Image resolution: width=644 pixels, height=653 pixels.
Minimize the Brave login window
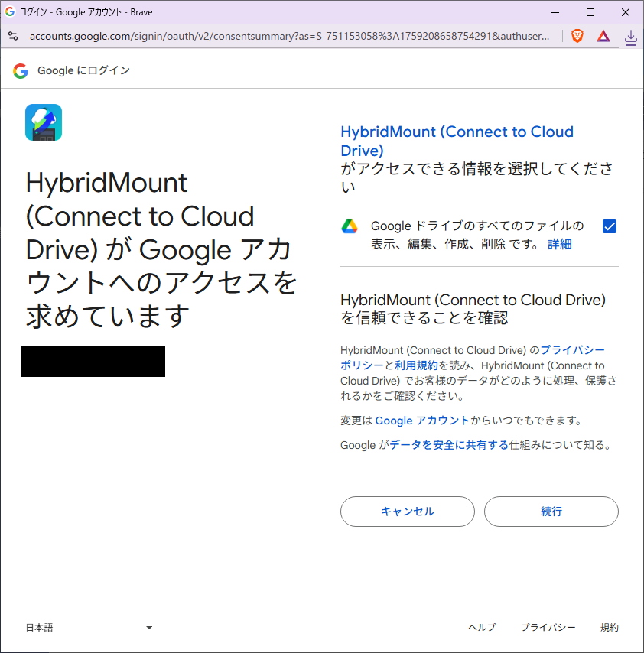555,12
